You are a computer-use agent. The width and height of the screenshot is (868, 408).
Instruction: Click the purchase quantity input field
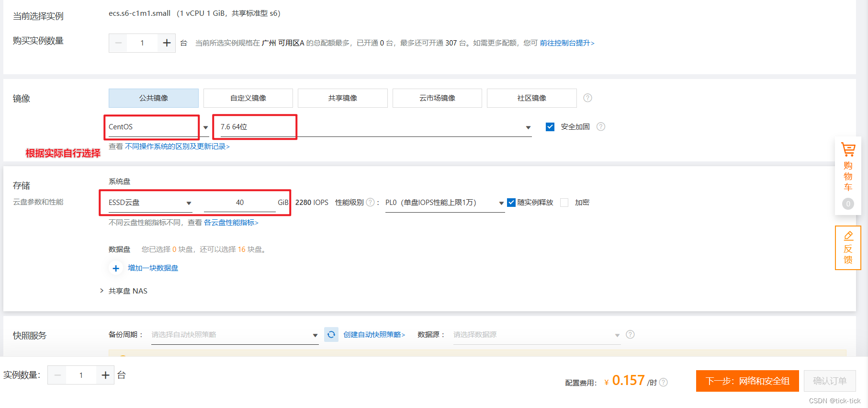(142, 43)
